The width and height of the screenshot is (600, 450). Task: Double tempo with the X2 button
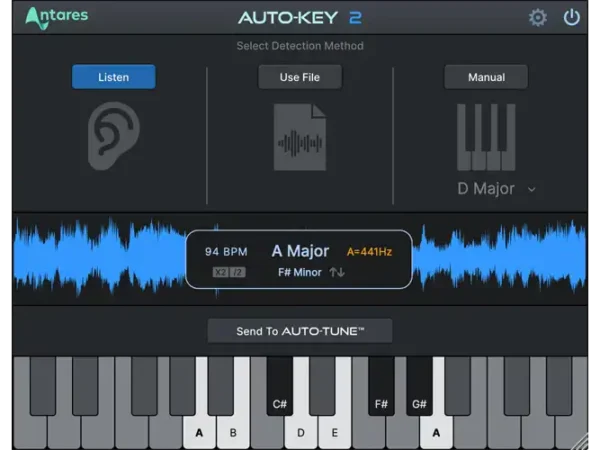(220, 272)
